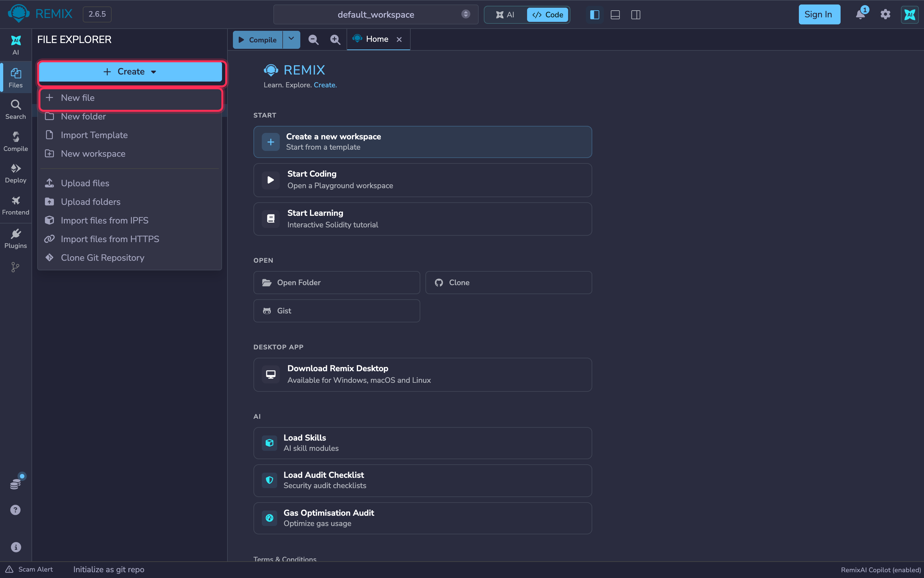This screenshot has height=578, width=924.
Task: Choose New folder from Create menu
Action: [130, 117]
